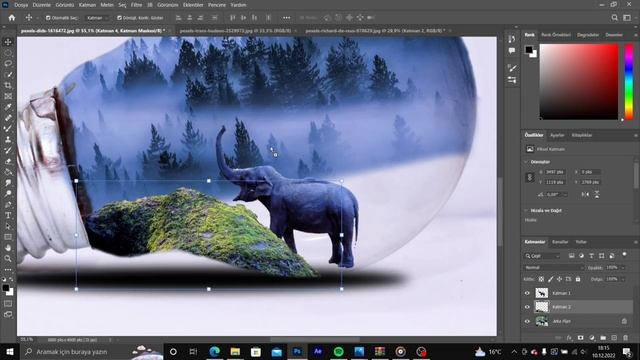This screenshot has height=360, width=640.
Task: Pick a color in the color field
Action: [579, 82]
